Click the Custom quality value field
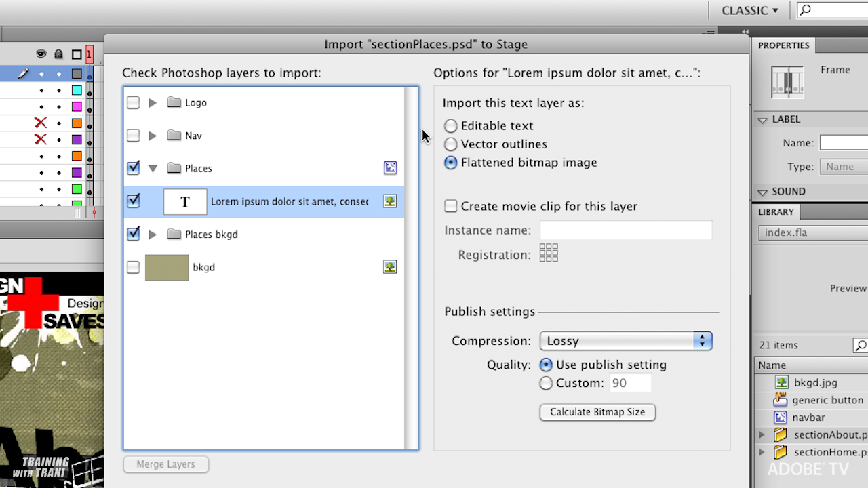This screenshot has height=488, width=868. pyautogui.click(x=631, y=383)
